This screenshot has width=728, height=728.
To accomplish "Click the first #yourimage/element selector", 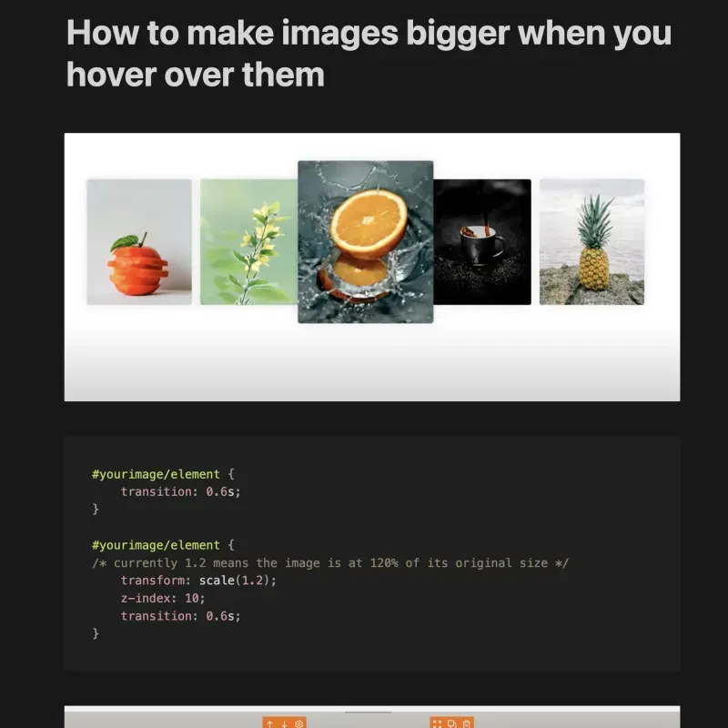I will click(x=156, y=474).
